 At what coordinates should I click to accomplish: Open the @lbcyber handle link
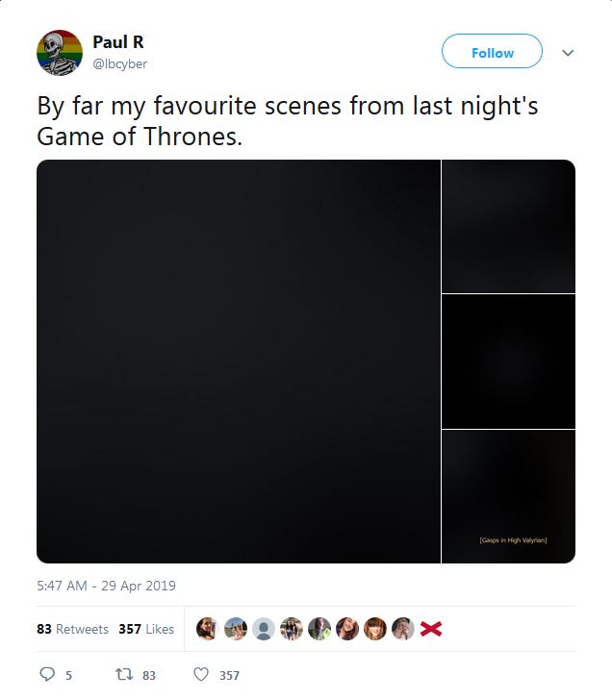119,63
